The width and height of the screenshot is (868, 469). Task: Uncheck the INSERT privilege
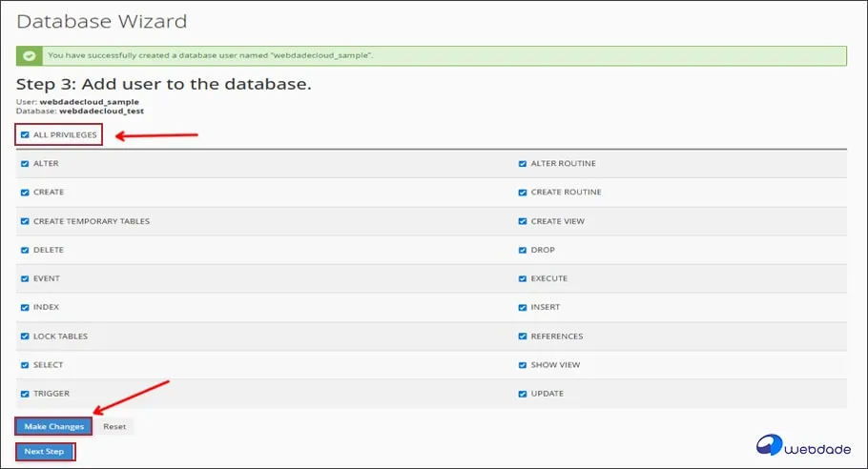tap(523, 307)
